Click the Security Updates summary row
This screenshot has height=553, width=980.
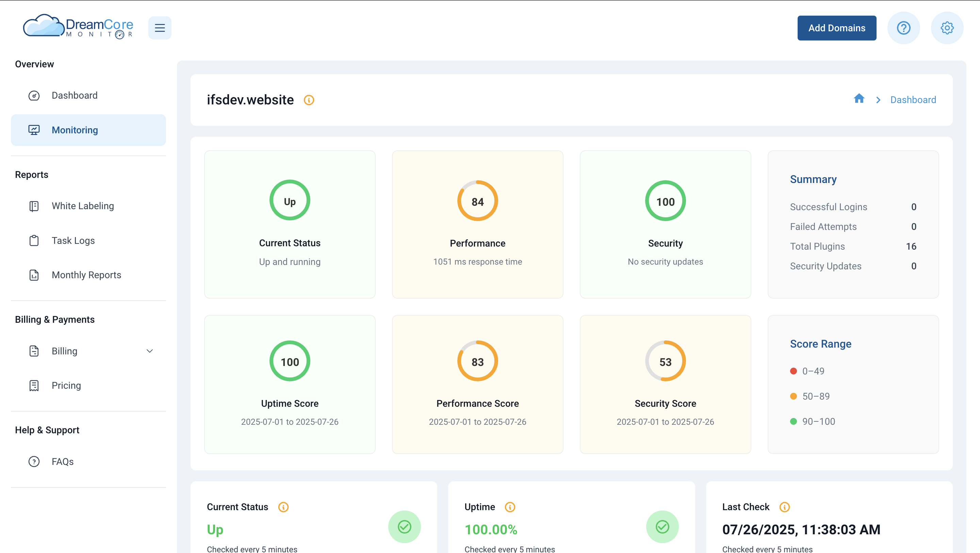click(853, 266)
